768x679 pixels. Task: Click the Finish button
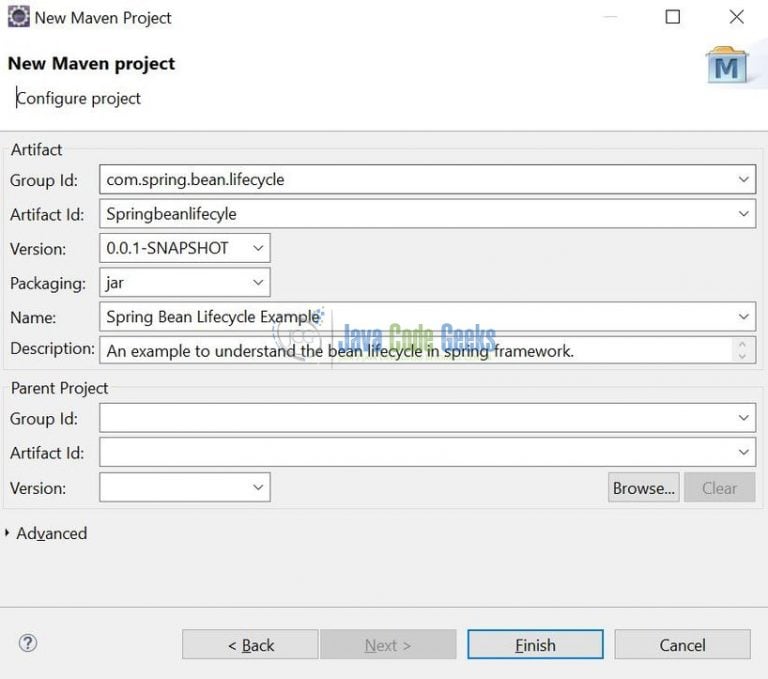[535, 645]
